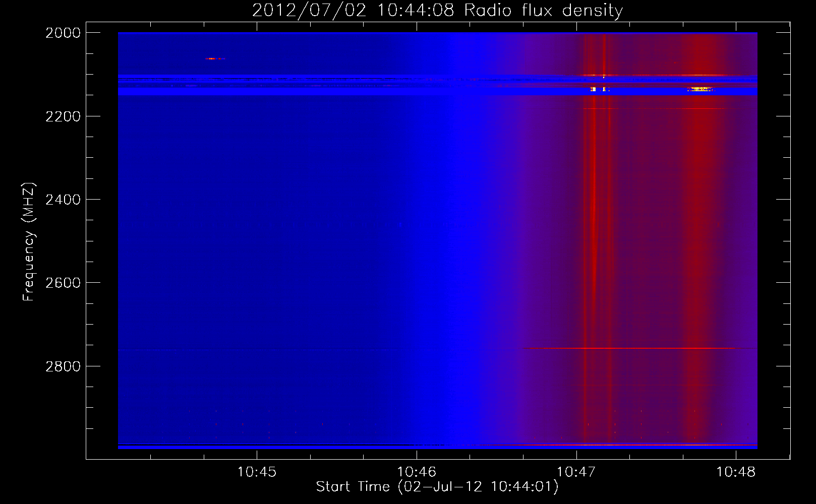Click the "Start Time (02-Jul-12 10:44:01)" label
The image size is (816, 504).
[x=437, y=486]
